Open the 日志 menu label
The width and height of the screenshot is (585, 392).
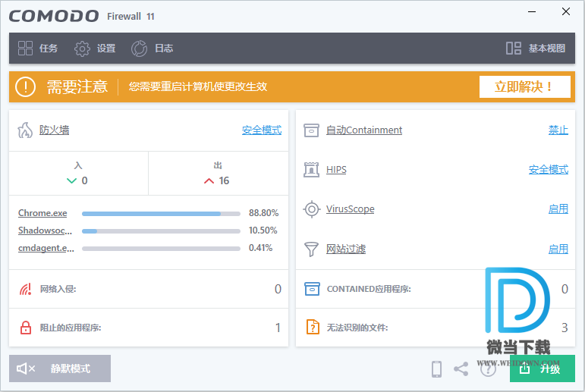[x=164, y=49]
